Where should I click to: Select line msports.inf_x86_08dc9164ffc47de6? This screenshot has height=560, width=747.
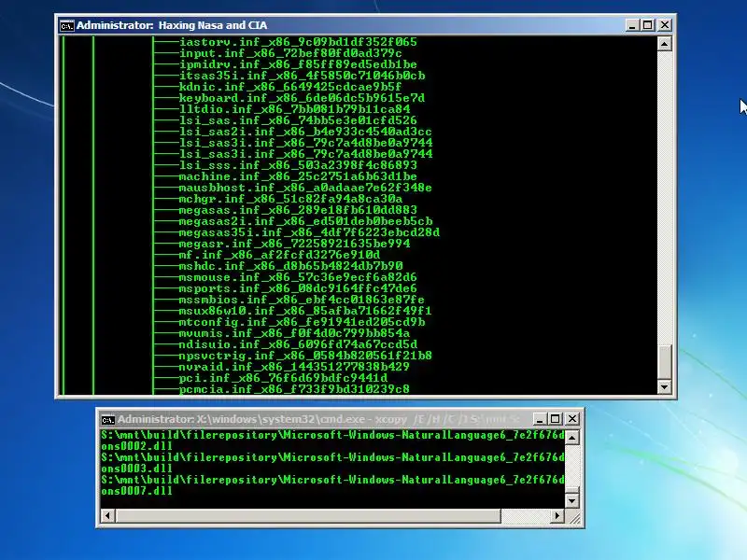click(298, 288)
